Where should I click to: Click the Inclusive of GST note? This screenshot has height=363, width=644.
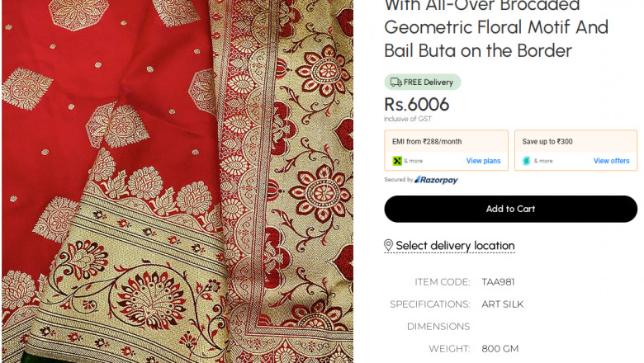(407, 120)
